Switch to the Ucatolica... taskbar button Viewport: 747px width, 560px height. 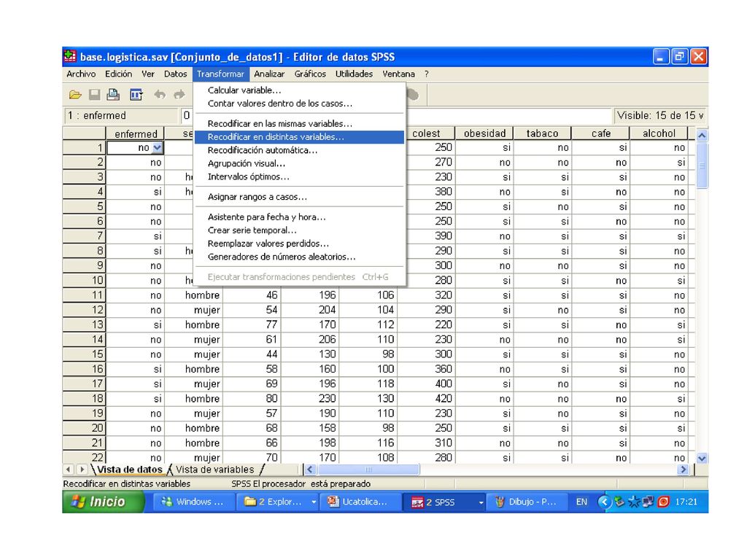click(x=360, y=502)
